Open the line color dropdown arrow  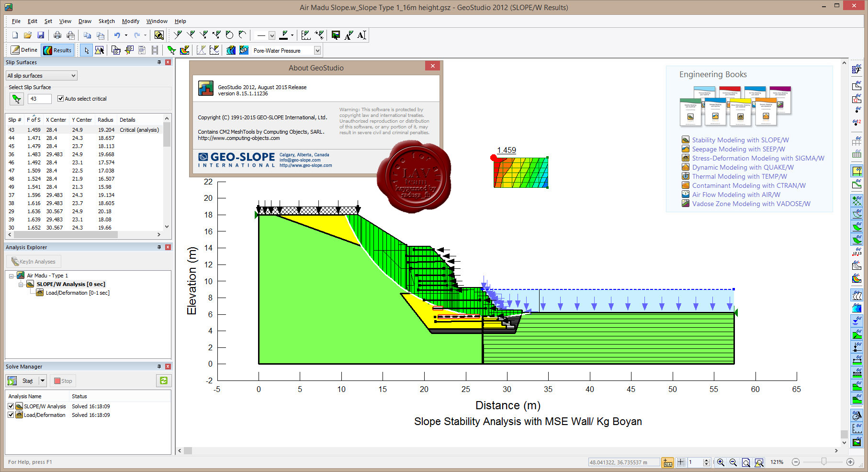[292, 35]
